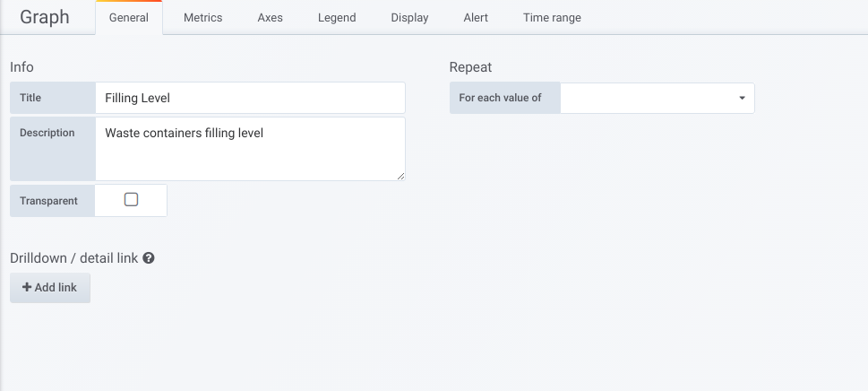This screenshot has width=868, height=391.
Task: Click into the Description text area
Action: pos(250,149)
